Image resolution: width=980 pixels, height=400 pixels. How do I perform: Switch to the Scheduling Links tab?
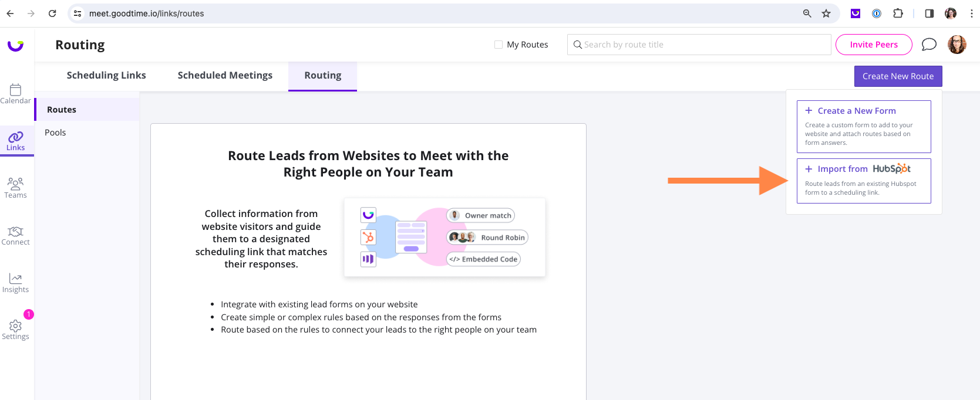tap(106, 75)
